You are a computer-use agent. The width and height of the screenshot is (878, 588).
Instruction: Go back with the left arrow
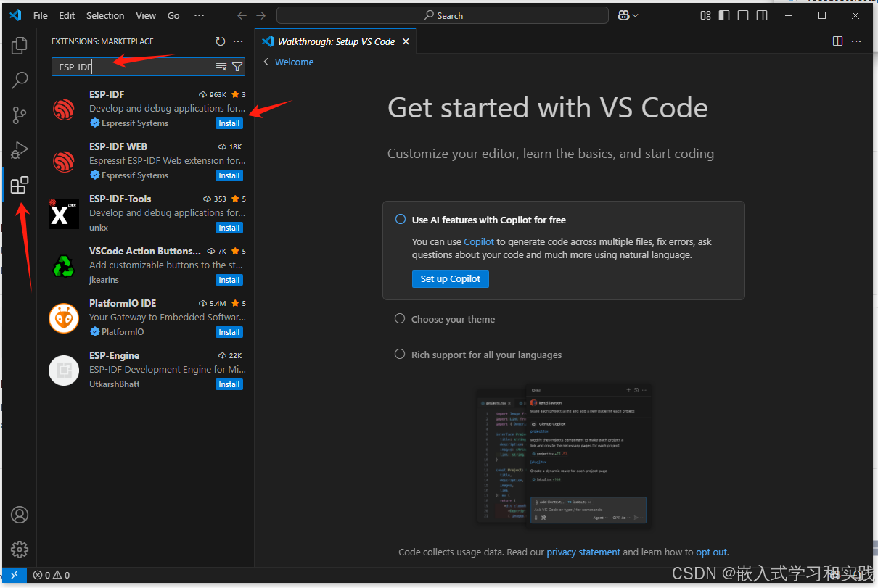pyautogui.click(x=242, y=15)
